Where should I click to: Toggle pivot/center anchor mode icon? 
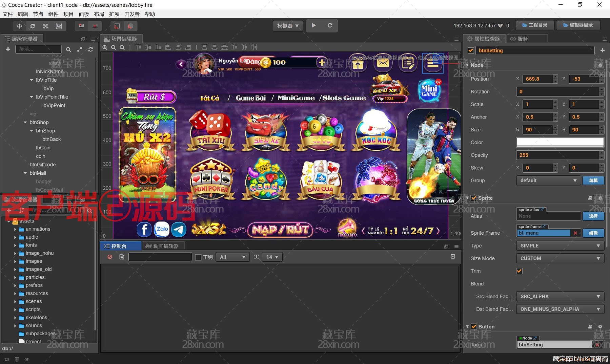coord(81,26)
